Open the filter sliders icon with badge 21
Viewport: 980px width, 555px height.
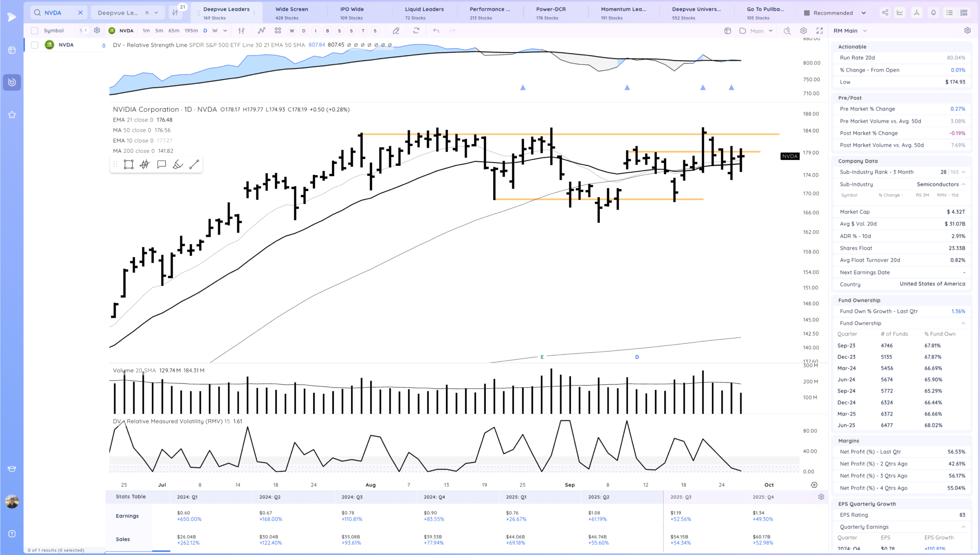(175, 13)
